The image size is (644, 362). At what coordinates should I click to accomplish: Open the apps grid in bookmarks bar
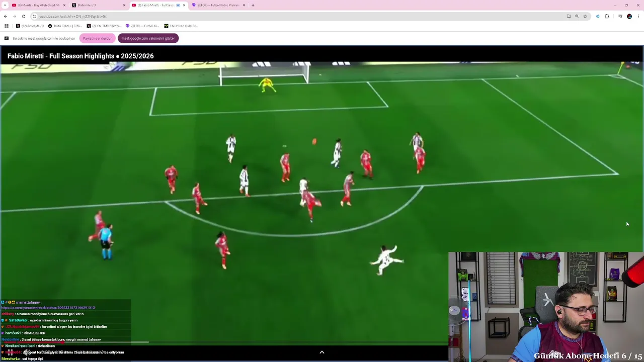pos(6,26)
